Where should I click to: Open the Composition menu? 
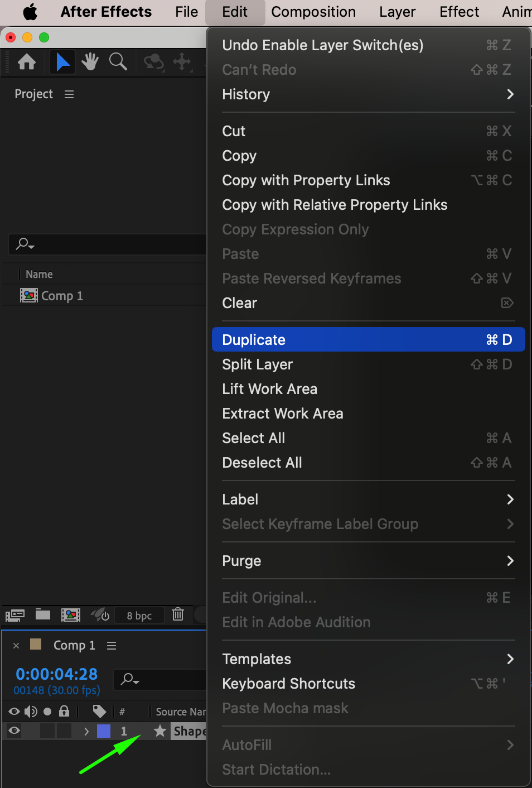pos(313,12)
